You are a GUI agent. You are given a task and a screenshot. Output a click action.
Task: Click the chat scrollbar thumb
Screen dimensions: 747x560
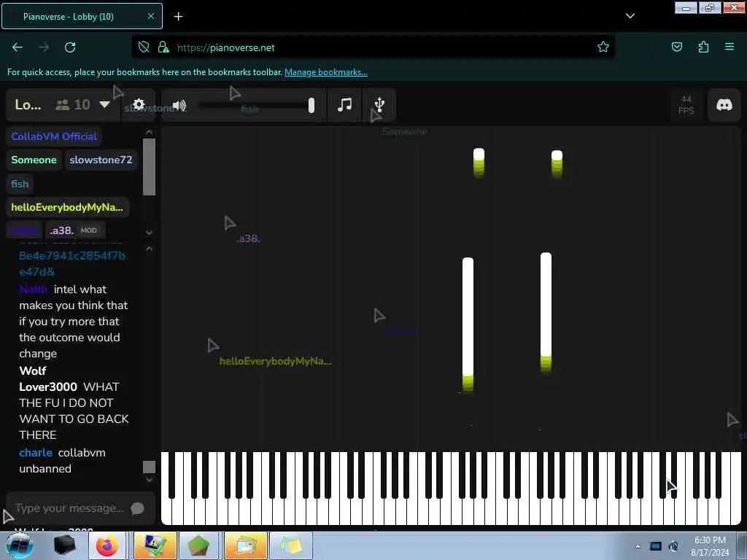149,467
